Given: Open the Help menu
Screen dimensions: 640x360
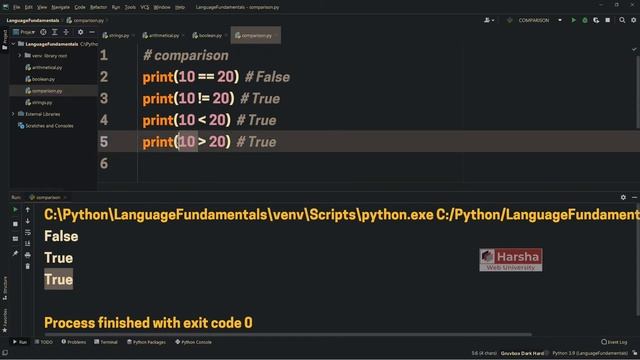Looking at the screenshot, I should 180,7.
